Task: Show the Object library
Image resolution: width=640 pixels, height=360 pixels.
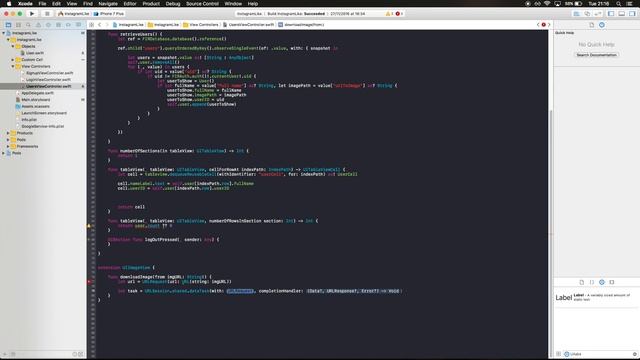Action: pyautogui.click(x=602, y=282)
